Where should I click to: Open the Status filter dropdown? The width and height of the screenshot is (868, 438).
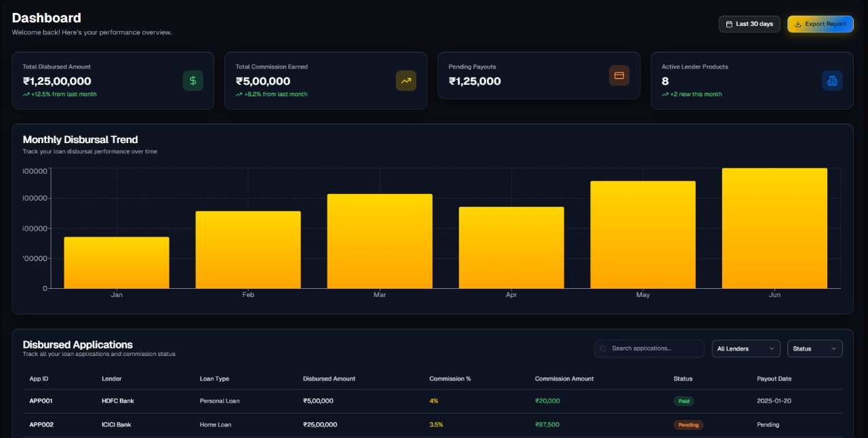815,349
